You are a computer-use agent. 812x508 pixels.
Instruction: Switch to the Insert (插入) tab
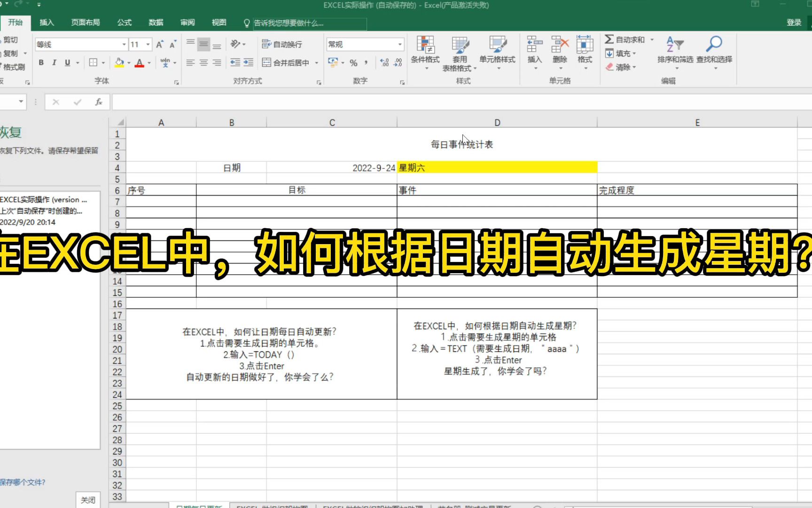[x=47, y=23]
